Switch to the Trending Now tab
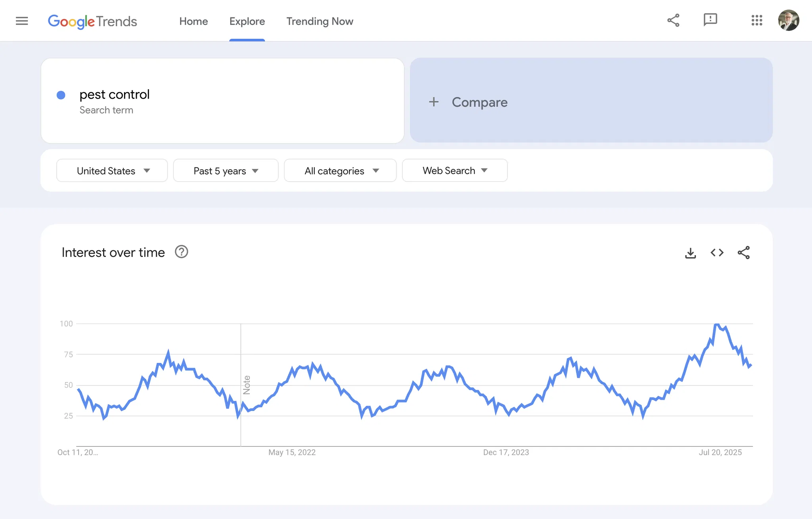 coord(320,21)
